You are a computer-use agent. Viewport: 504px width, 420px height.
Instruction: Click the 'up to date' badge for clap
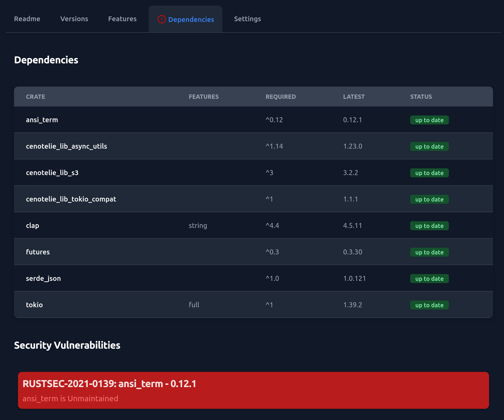[429, 226]
